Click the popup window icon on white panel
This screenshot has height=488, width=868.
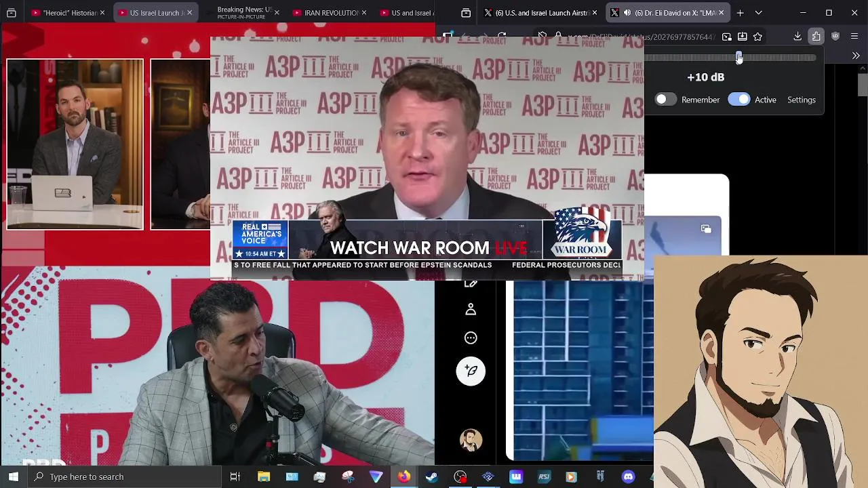[x=706, y=229]
